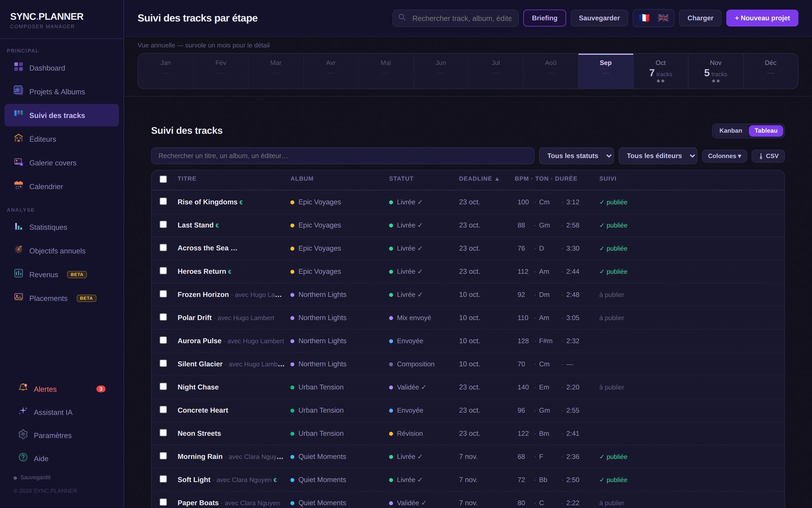Focus the Rechercher un titre, un album field

[343, 156]
